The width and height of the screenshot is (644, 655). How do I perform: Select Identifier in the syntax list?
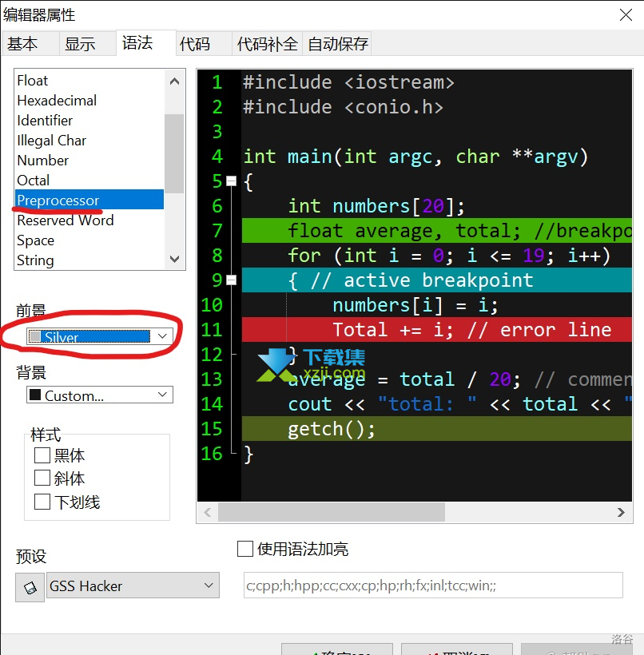[x=89, y=121]
